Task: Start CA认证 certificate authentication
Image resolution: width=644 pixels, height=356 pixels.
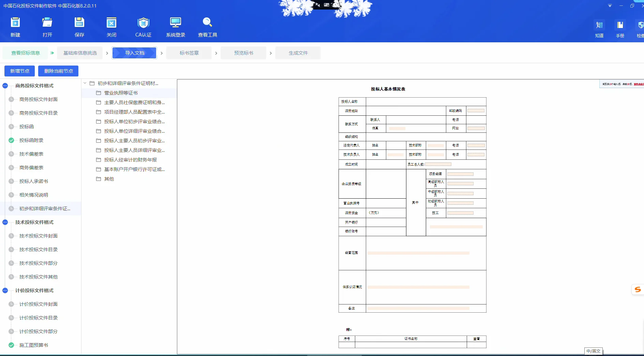Action: tap(144, 27)
